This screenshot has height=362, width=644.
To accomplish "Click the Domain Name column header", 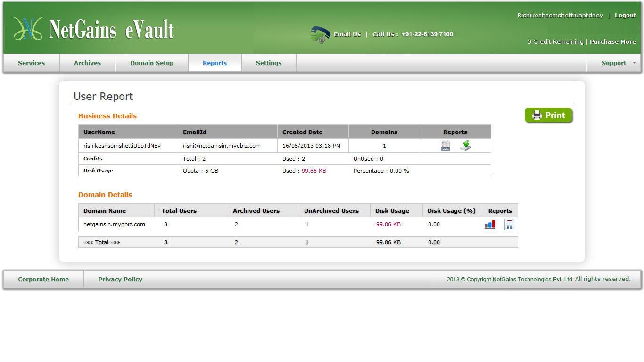I will pos(105,211).
